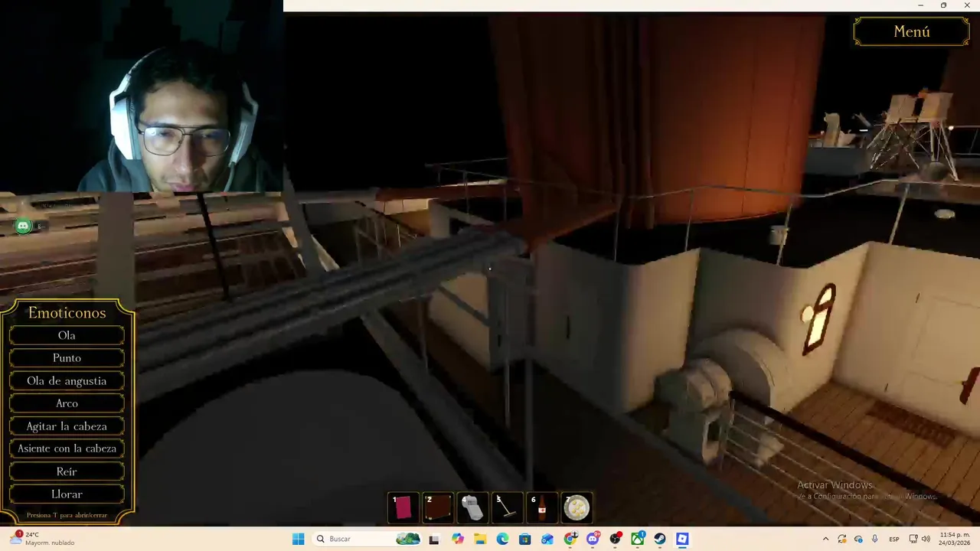Viewport: 980px width, 551px height.
Task: Play the Llorar emote
Action: [67, 494]
